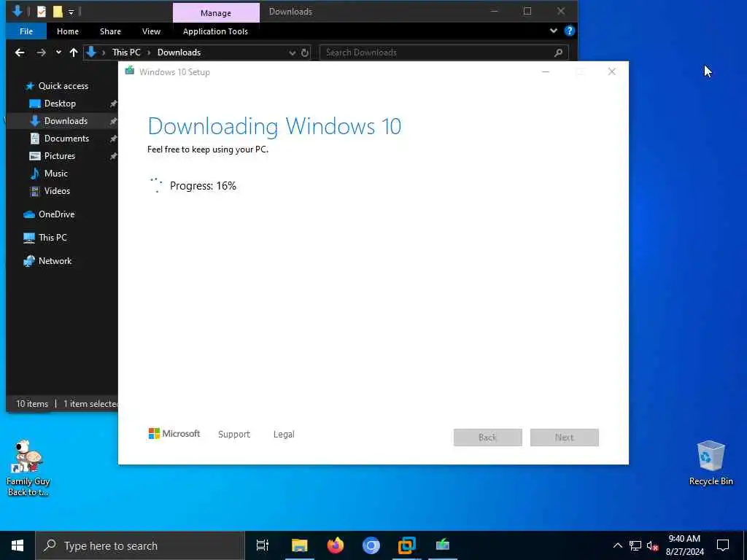Expand the ribbon with the chevron

(x=553, y=31)
